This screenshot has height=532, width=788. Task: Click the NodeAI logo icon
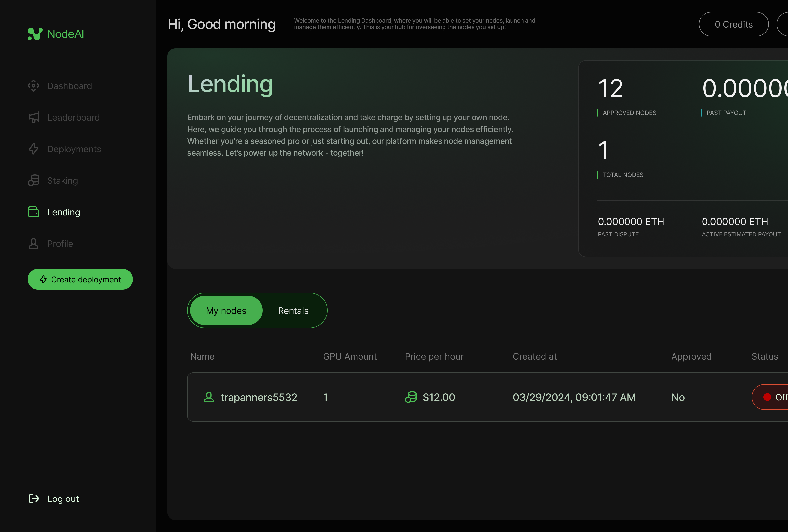pyautogui.click(x=35, y=34)
